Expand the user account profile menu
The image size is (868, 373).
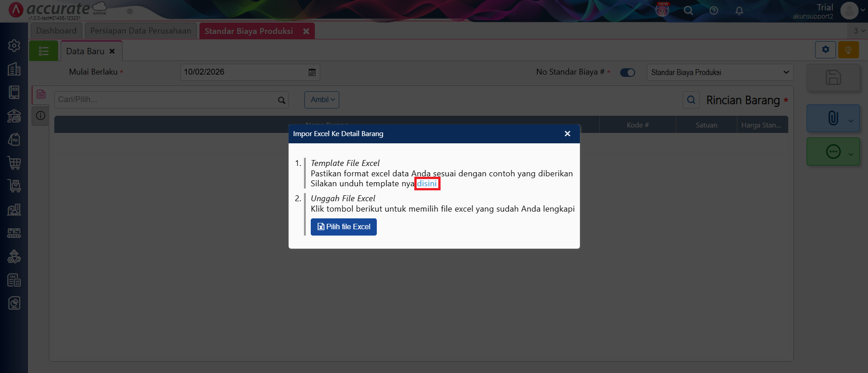tap(852, 11)
